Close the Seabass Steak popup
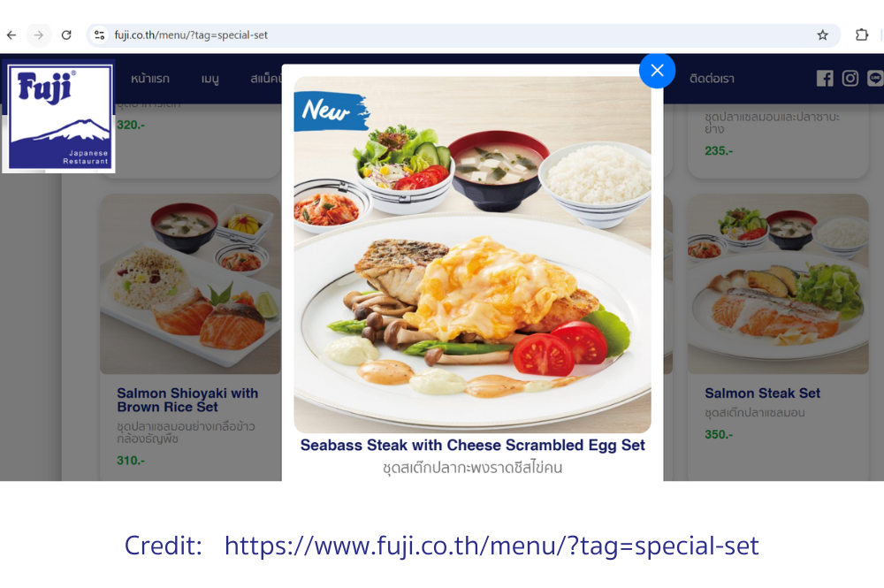The height and width of the screenshot is (588, 884). tap(657, 71)
